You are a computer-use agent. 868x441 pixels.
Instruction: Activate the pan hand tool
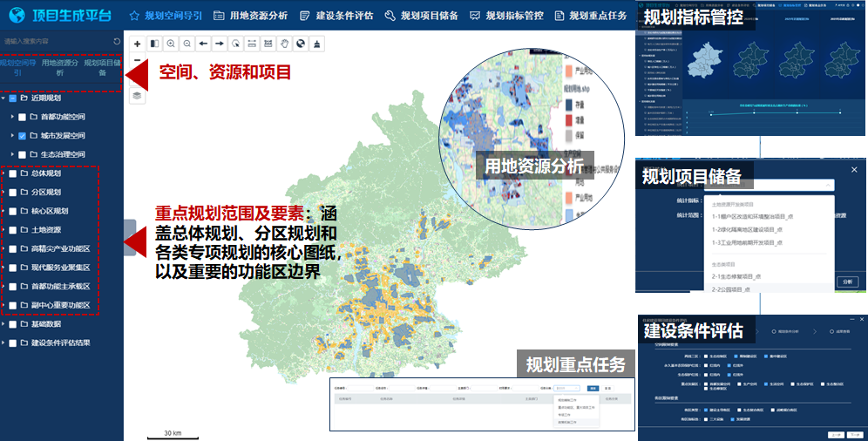[x=284, y=43]
